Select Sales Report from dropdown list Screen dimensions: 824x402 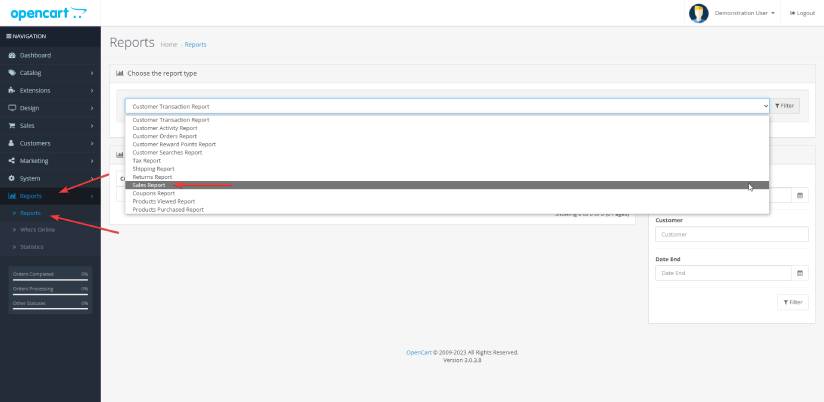click(152, 185)
